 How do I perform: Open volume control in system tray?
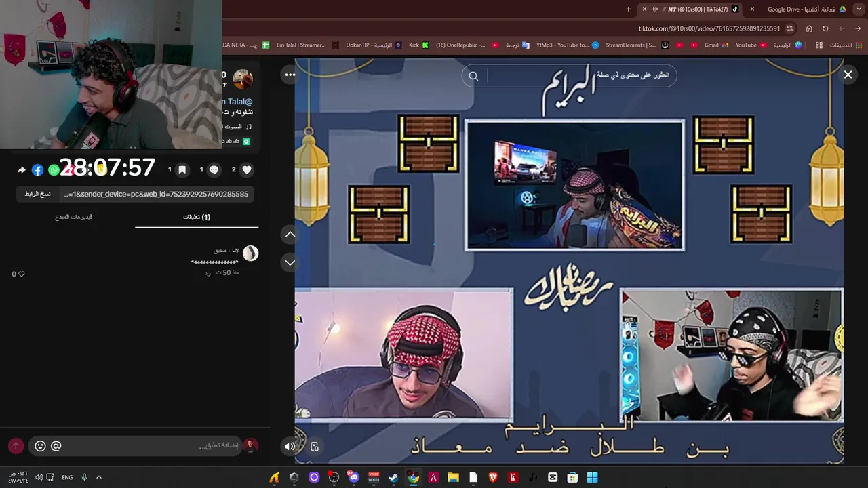pos(39,477)
